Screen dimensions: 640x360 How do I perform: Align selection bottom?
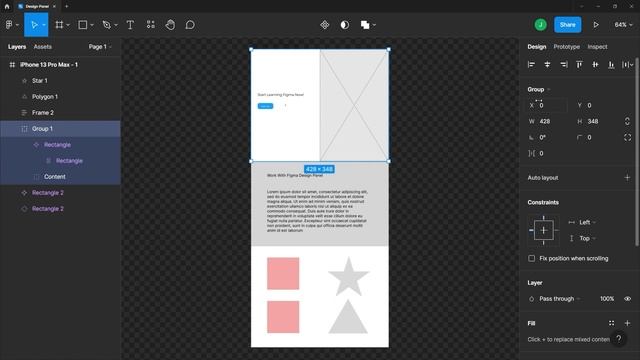(x=611, y=64)
